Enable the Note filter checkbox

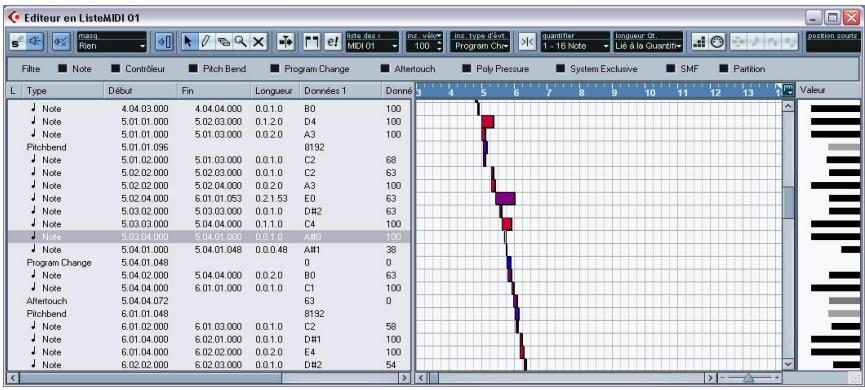click(x=62, y=69)
